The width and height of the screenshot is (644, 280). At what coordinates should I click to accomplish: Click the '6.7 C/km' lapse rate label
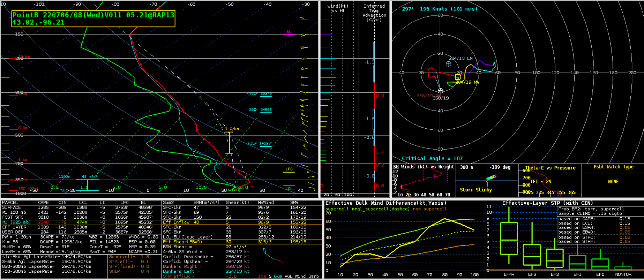tap(230, 129)
